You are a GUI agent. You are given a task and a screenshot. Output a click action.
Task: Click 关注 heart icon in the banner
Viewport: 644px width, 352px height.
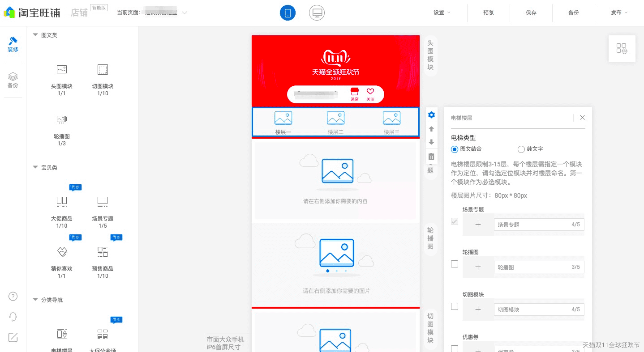[370, 94]
